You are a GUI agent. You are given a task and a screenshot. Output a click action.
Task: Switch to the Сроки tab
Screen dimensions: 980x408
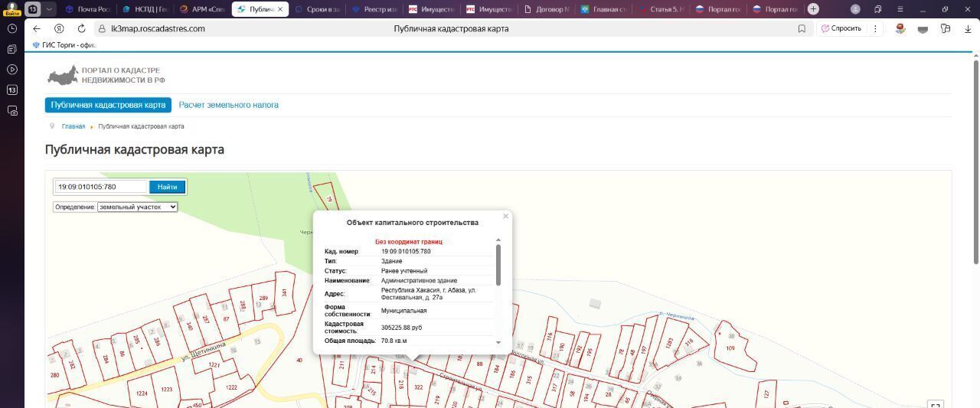coord(317,9)
